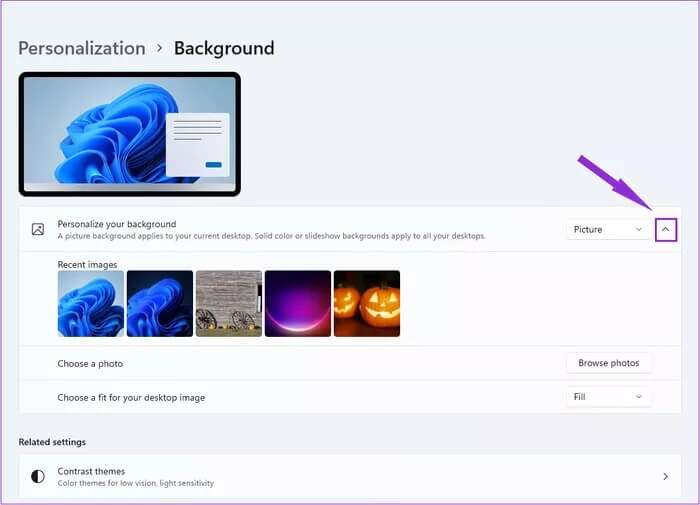The image size is (700, 505).
Task: Select the light blue bloom wallpaper thumbnail
Action: pos(91,304)
